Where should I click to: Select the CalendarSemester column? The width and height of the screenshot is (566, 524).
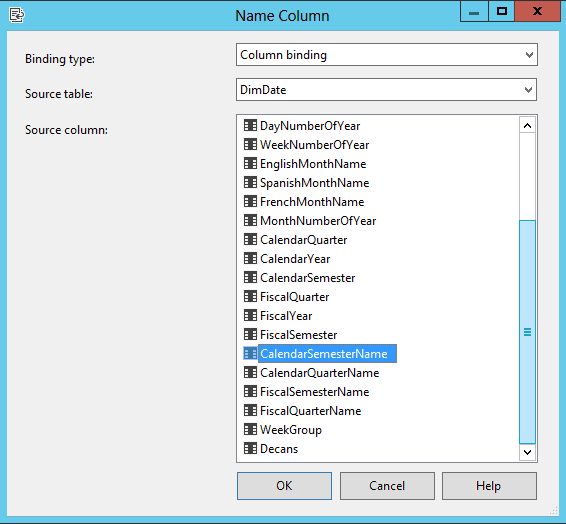point(308,278)
